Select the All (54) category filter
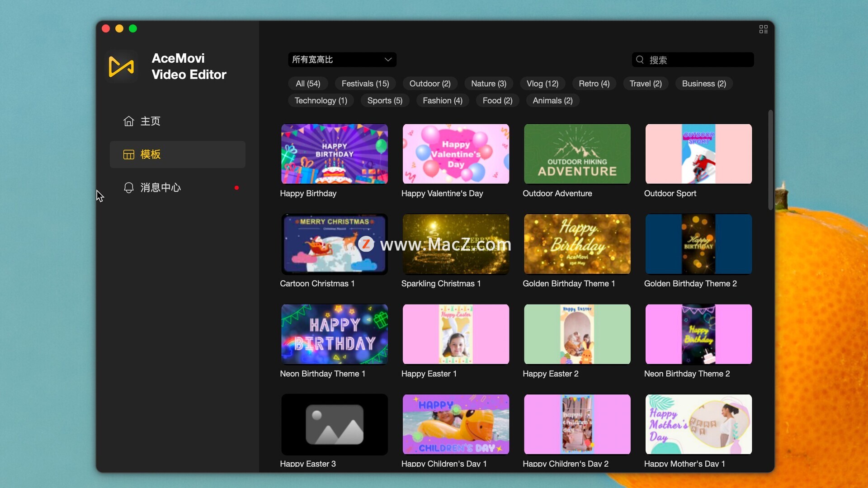 pos(308,84)
